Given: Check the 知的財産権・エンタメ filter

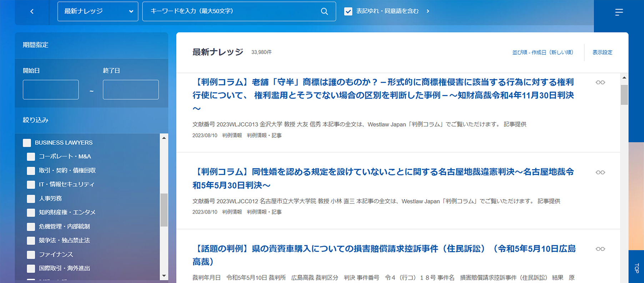Looking at the screenshot, I should (31, 213).
